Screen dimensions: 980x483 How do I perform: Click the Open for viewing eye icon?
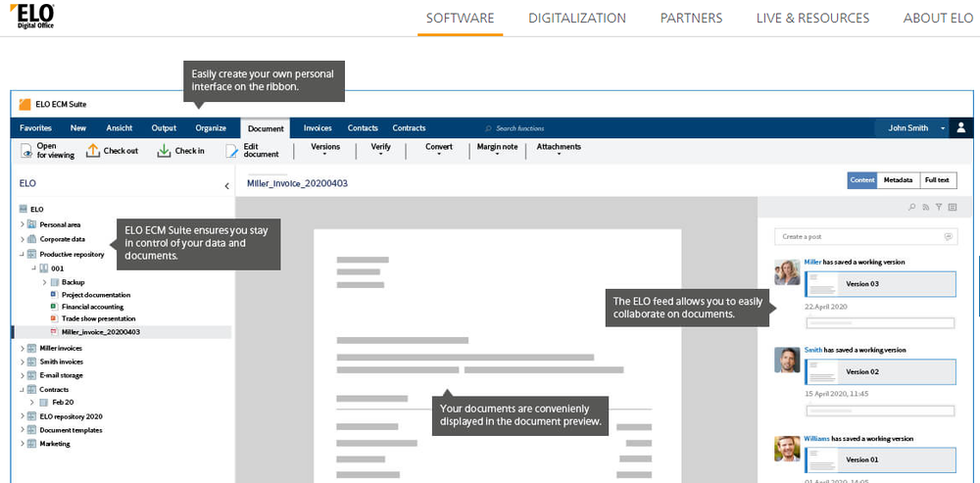click(x=26, y=151)
